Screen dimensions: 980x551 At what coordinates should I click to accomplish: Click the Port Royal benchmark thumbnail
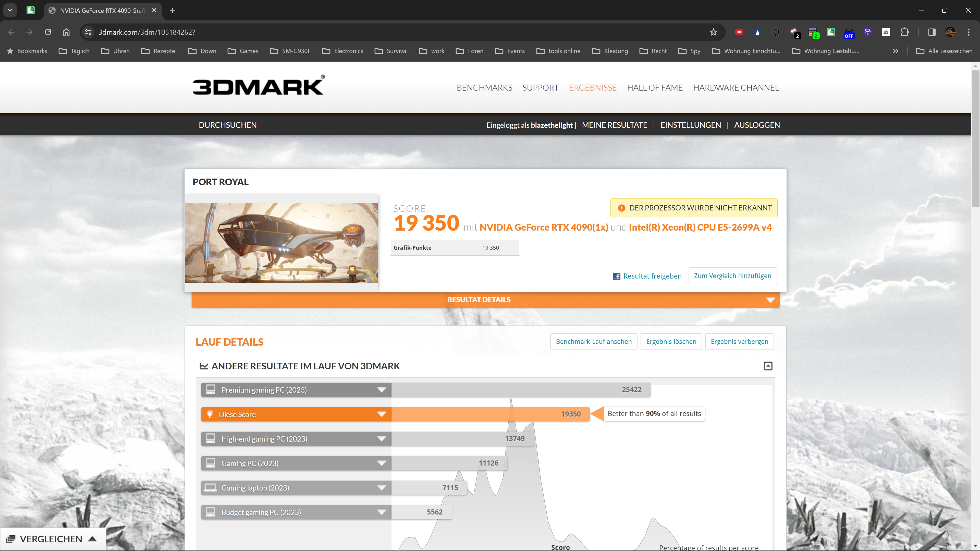point(281,243)
